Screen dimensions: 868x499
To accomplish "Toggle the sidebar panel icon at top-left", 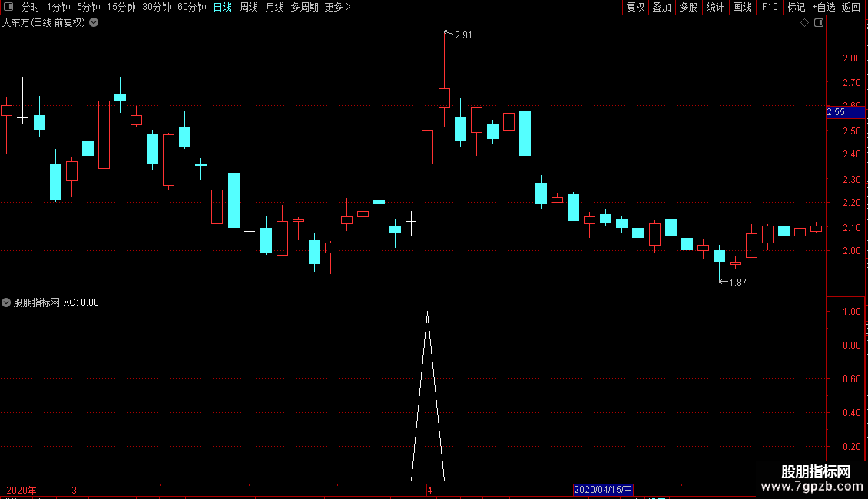I will 8,7.
